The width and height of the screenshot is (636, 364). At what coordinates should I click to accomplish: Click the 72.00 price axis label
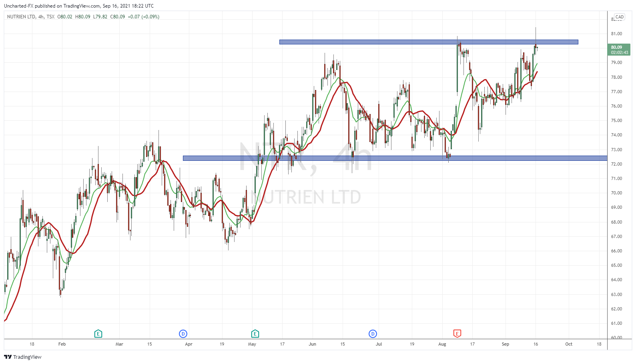click(x=616, y=164)
